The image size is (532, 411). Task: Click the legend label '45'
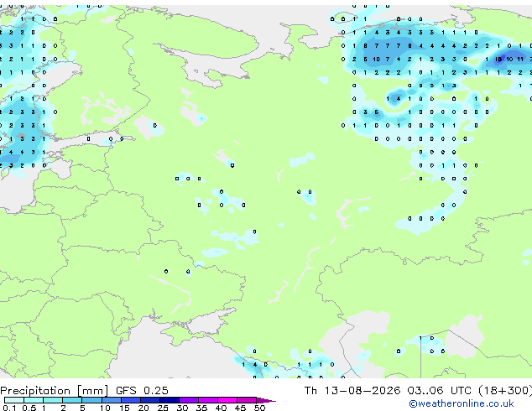tap(240, 408)
